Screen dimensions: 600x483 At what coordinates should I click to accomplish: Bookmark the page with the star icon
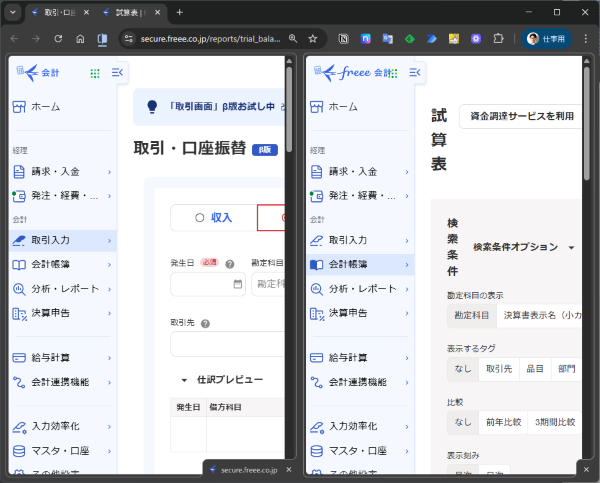click(x=313, y=38)
